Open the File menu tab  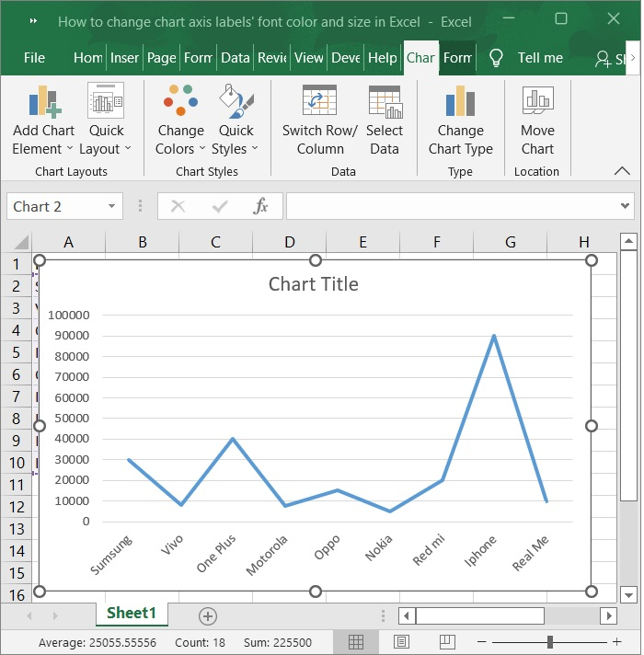34,58
